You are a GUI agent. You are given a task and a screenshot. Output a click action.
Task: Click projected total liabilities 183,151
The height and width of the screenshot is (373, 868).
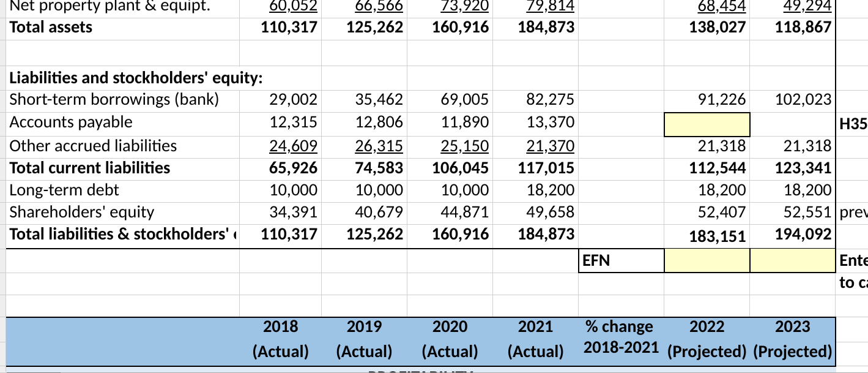pos(718,236)
